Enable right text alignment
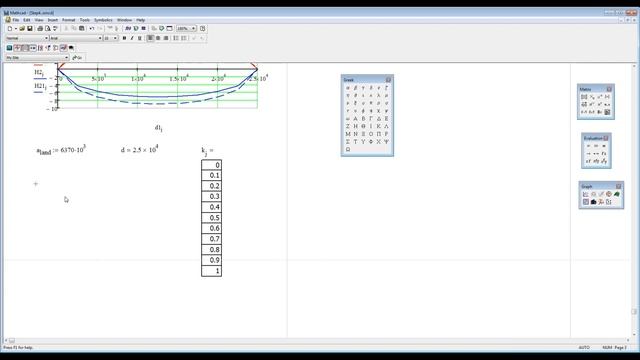Image resolution: width=640 pixels, height=360 pixels. (x=166, y=38)
